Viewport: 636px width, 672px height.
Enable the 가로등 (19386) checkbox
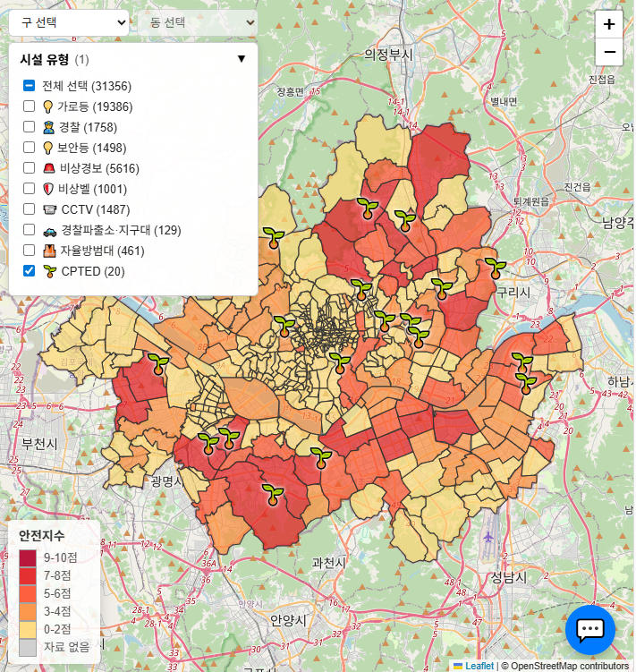tap(30, 106)
